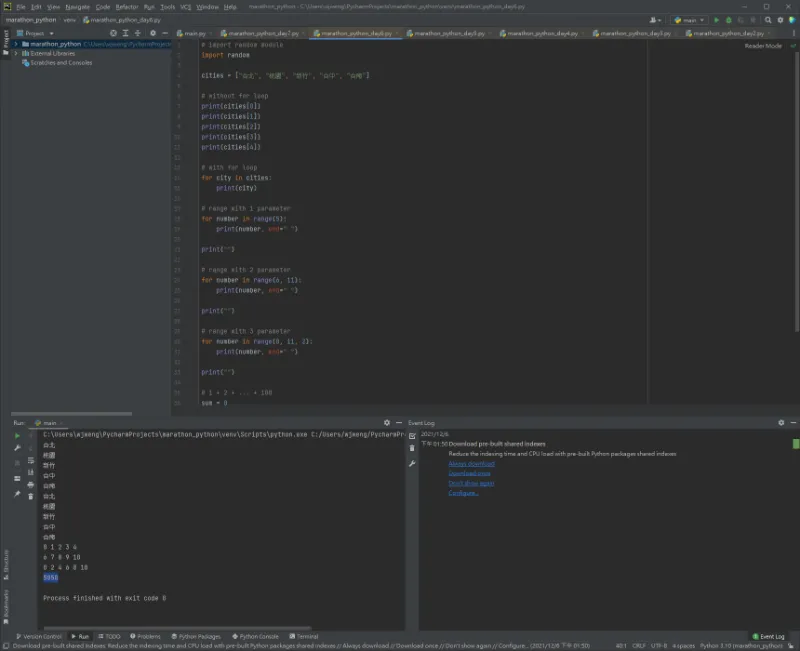Open Search Everywhere magnifier icon
The height and width of the screenshot is (651, 800).
[x=768, y=20]
